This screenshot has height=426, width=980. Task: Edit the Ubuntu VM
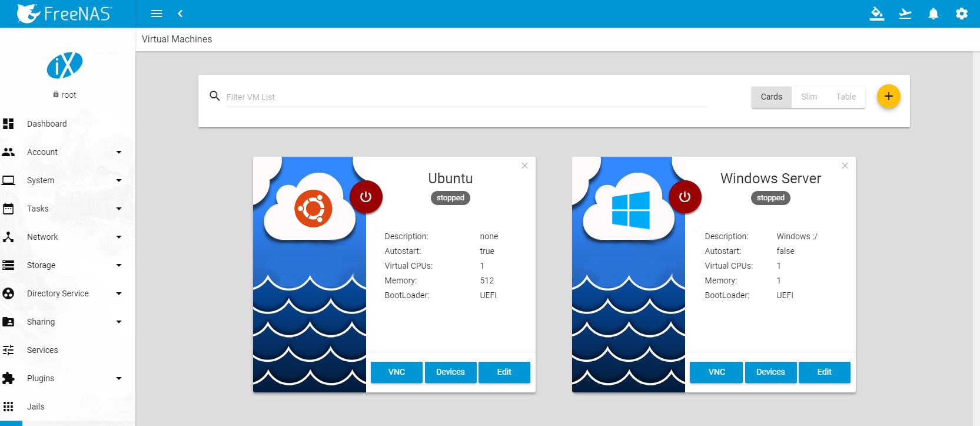coord(504,372)
